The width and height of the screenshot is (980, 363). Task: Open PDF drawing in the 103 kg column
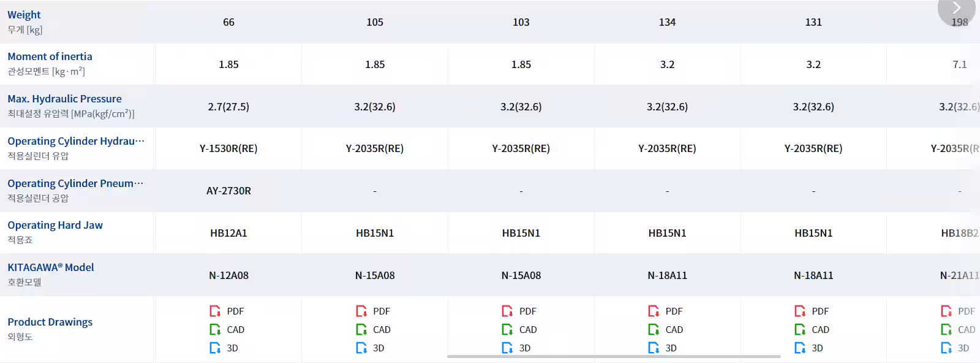pyautogui.click(x=519, y=311)
